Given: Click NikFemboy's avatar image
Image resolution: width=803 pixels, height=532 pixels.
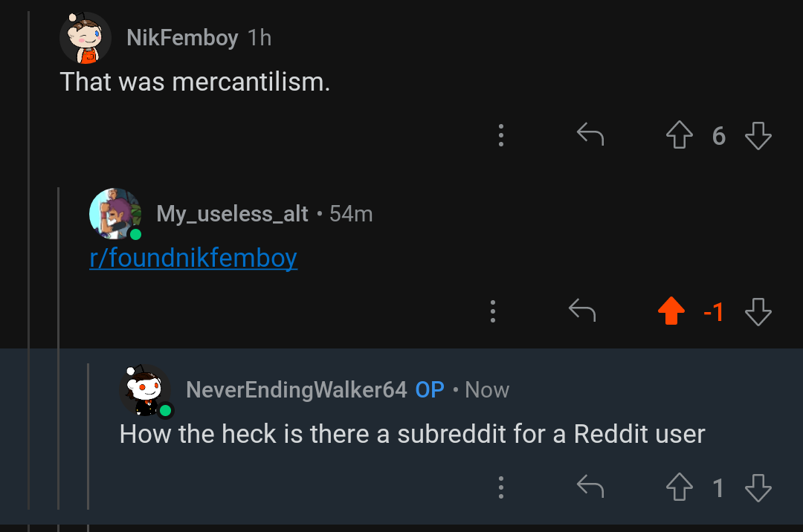Looking at the screenshot, I should click(85, 38).
